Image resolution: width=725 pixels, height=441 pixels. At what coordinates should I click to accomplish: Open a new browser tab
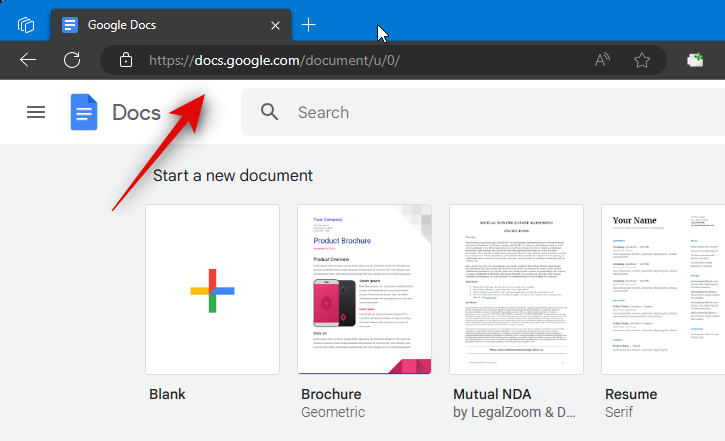308,24
